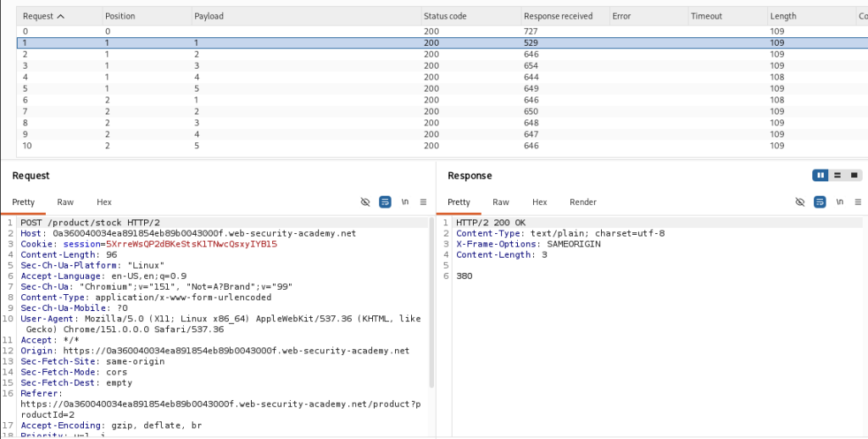Open Response panel hamburger options menu

pyautogui.click(x=858, y=202)
